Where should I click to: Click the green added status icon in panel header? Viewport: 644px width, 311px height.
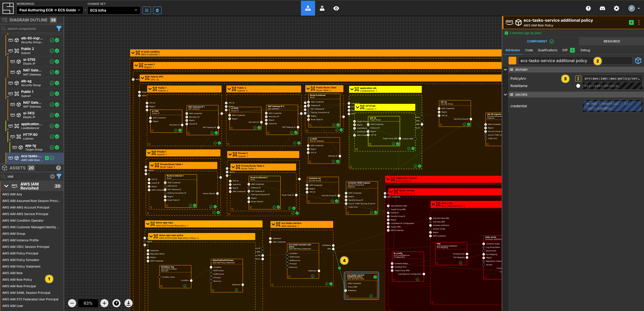(x=631, y=22)
